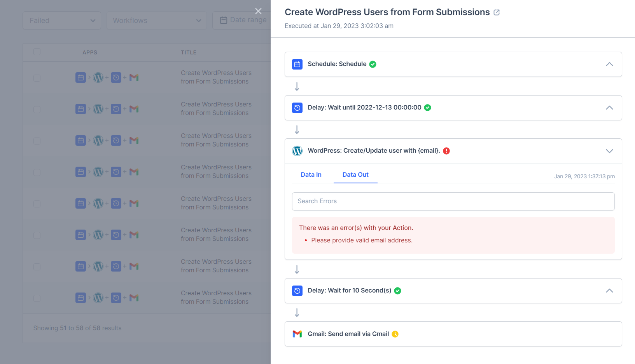Click the Delay clock icon on the Wait 10 Seconds step
635x364 pixels.
[297, 291]
